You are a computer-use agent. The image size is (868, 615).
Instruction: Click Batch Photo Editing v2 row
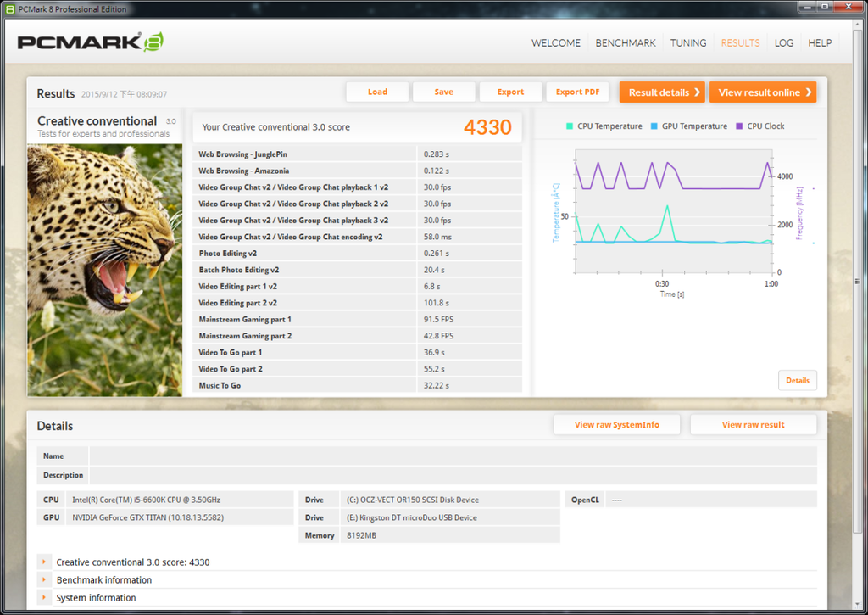click(x=357, y=270)
